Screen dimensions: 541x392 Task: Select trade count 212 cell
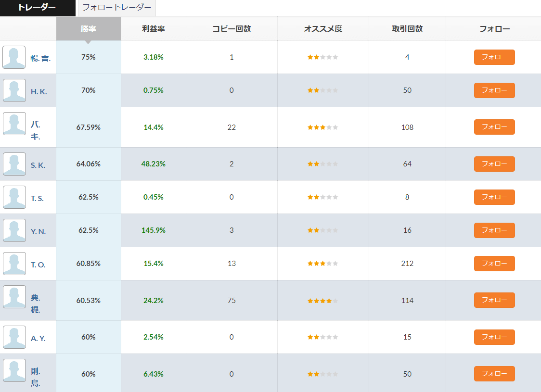coord(407,264)
